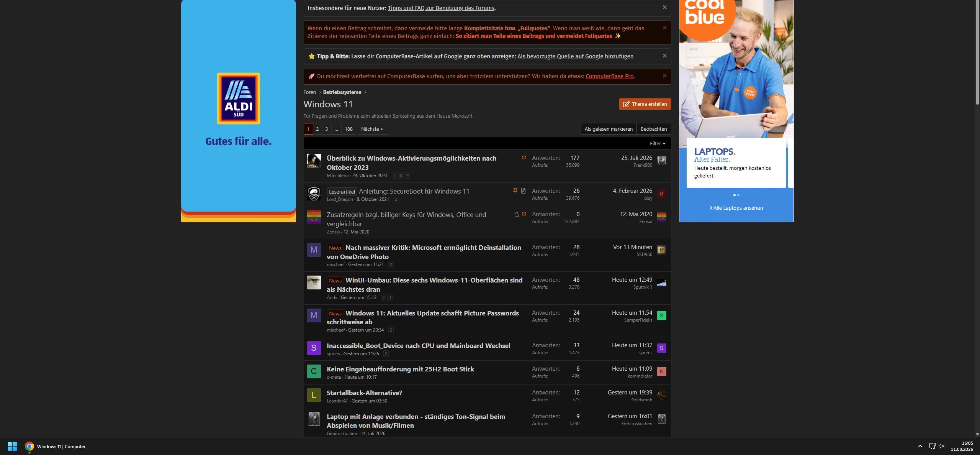The image size is (980, 455).
Task: Open the ComputerBase Pro link
Action: 609,76
